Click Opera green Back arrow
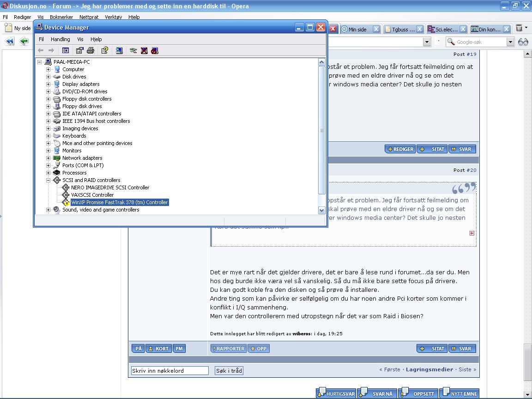This screenshot has height=399, width=532. 24,42
